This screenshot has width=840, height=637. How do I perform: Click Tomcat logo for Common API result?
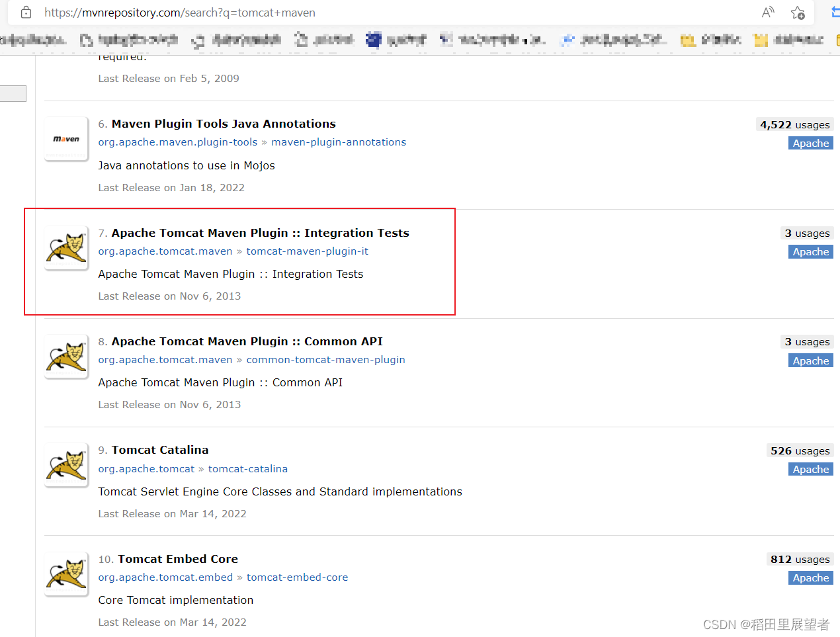(x=66, y=357)
